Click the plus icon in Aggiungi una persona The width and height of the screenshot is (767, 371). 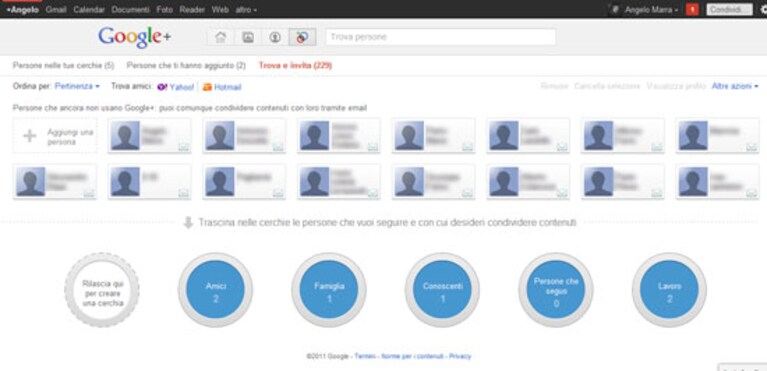click(30, 136)
